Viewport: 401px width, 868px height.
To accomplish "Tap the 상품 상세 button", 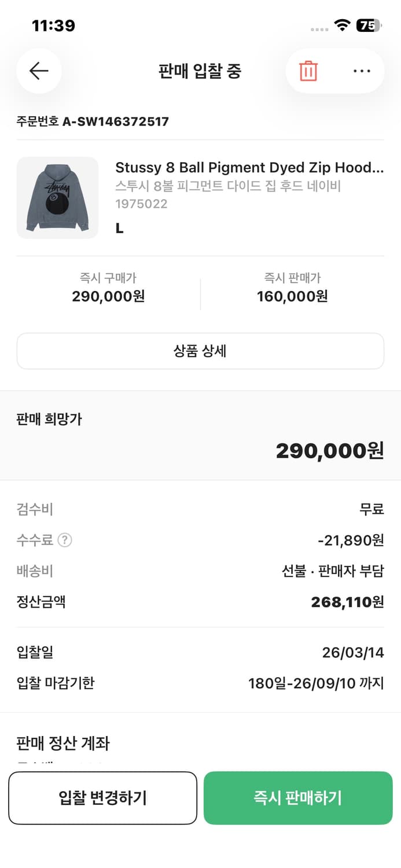I will (x=200, y=351).
